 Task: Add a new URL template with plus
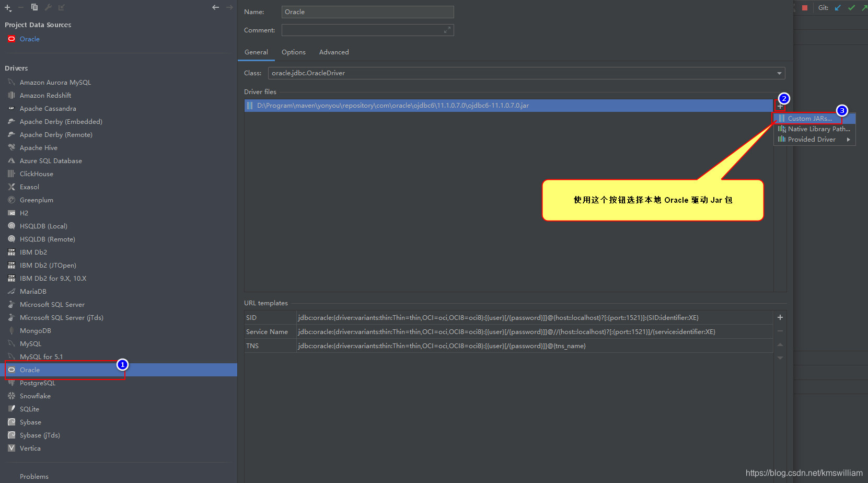(780, 317)
